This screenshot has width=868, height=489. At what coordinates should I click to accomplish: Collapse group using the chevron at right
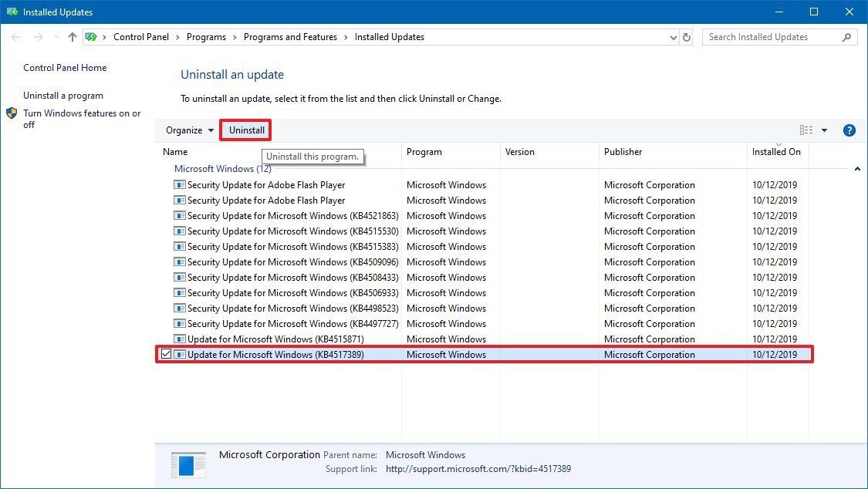tap(857, 169)
